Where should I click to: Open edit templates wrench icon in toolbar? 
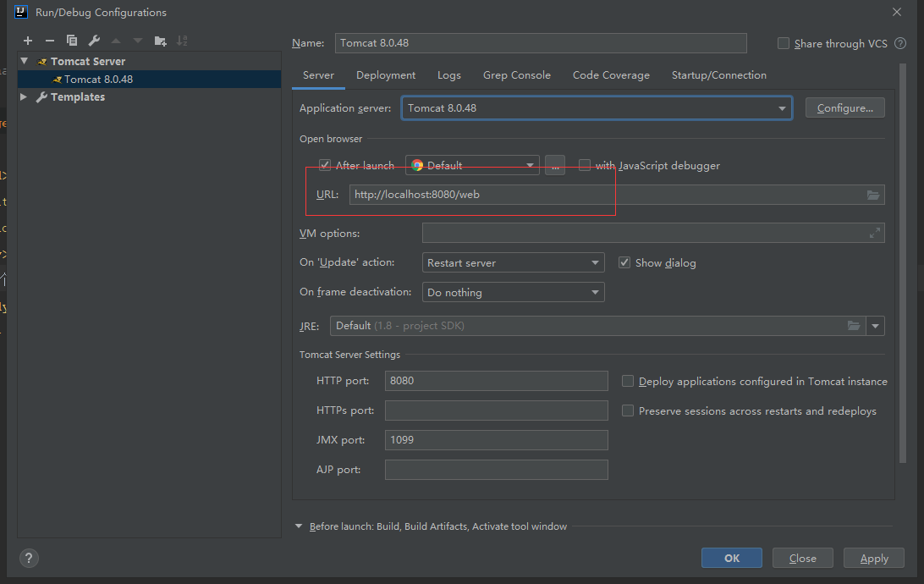click(94, 41)
